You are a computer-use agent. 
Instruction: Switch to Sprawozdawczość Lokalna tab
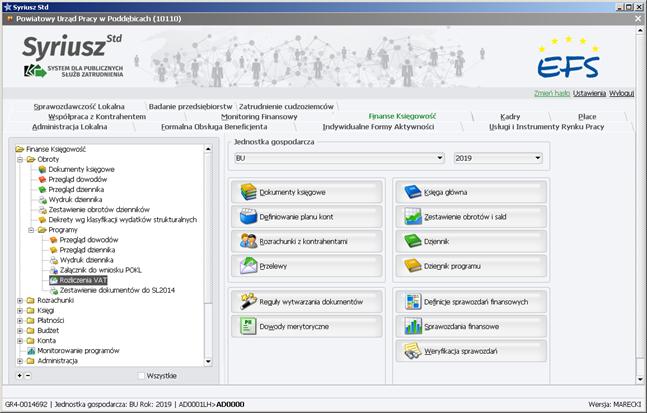tap(79, 106)
